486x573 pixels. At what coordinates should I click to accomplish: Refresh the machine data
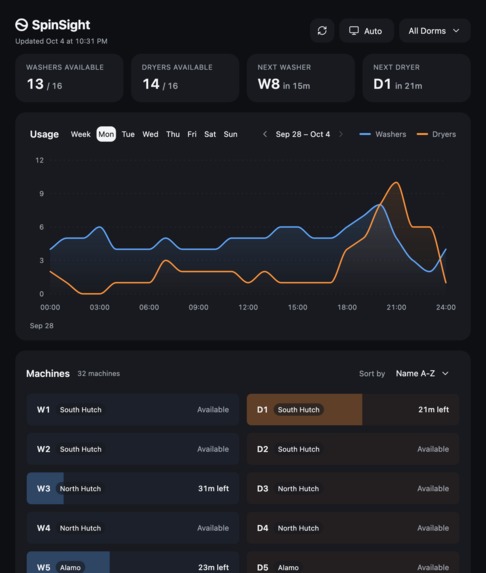click(x=322, y=31)
